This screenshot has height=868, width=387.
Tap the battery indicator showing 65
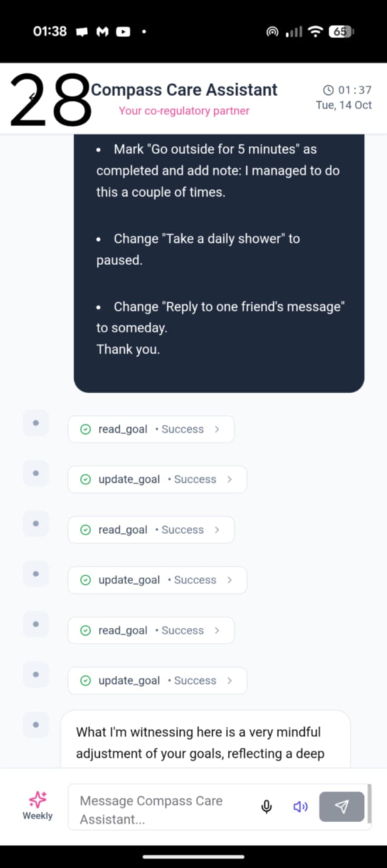tap(341, 31)
